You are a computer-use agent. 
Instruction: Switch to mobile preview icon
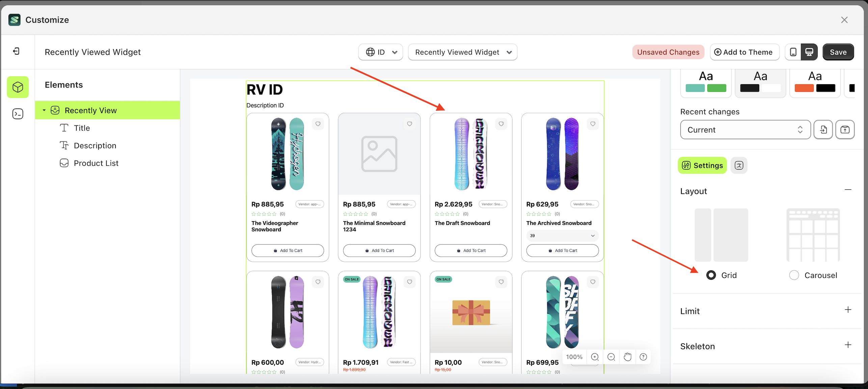pyautogui.click(x=793, y=52)
